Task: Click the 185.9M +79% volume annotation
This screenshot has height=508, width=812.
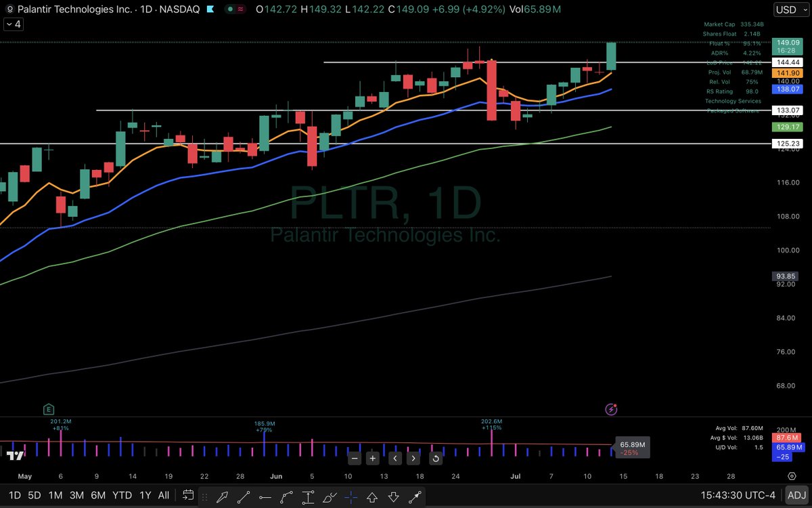Action: coord(264,426)
